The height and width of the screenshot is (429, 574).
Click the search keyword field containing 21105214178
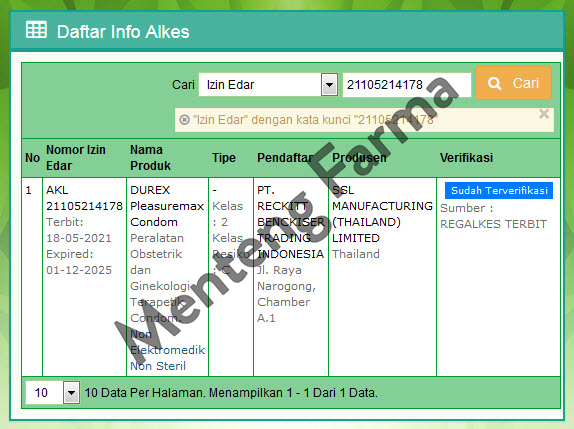(406, 85)
